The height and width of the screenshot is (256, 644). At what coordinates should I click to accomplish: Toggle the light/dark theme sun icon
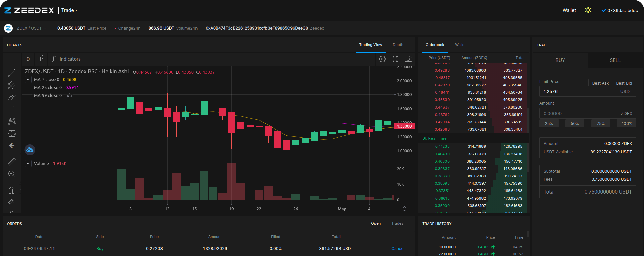pos(588,10)
